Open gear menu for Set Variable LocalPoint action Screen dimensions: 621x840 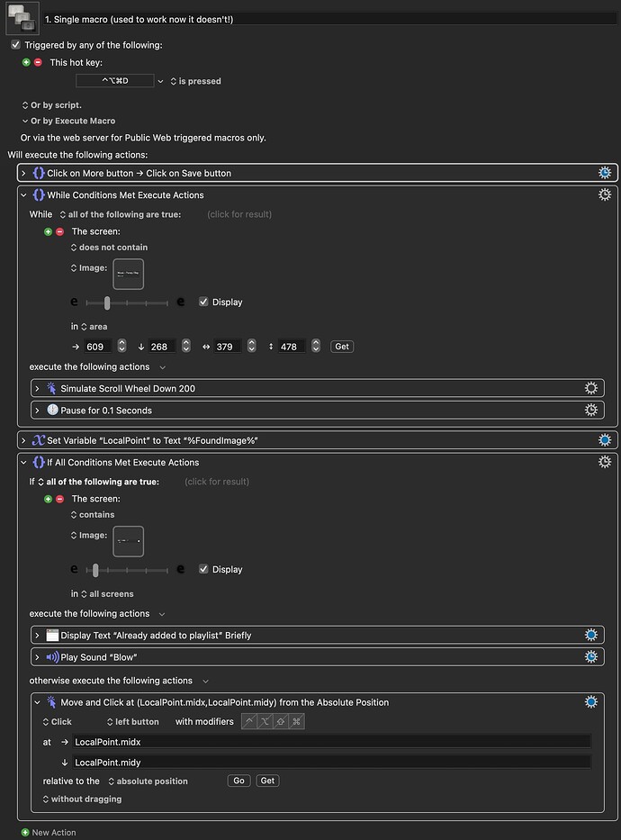pos(606,440)
